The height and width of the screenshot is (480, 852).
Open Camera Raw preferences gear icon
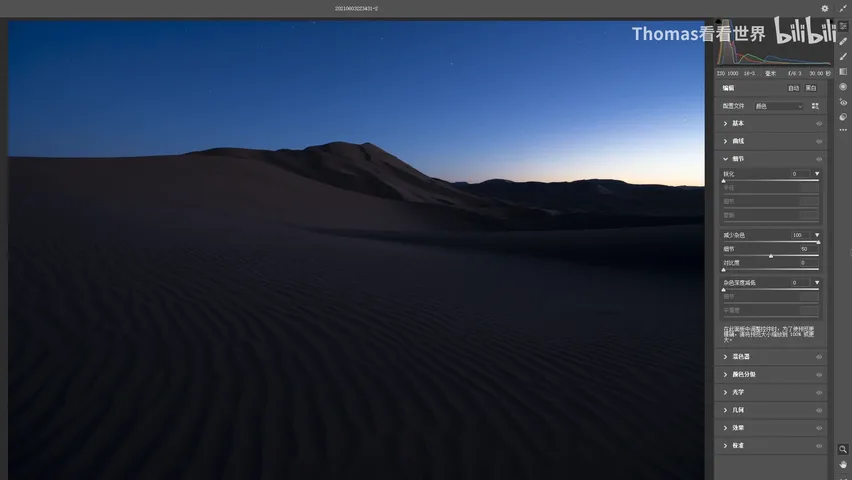[x=824, y=8]
